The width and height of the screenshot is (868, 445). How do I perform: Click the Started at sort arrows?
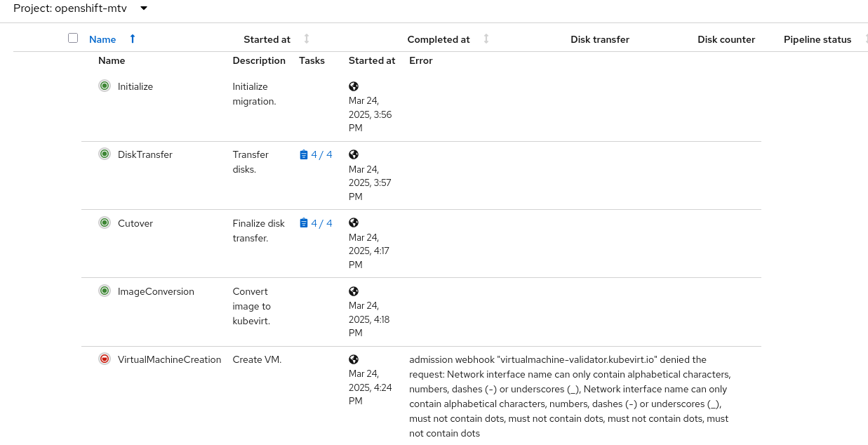[x=307, y=39]
